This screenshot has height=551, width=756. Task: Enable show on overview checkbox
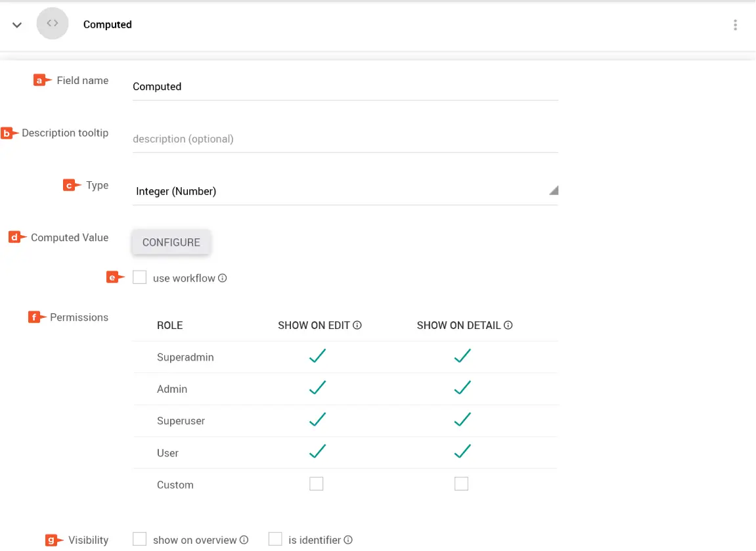(139, 539)
